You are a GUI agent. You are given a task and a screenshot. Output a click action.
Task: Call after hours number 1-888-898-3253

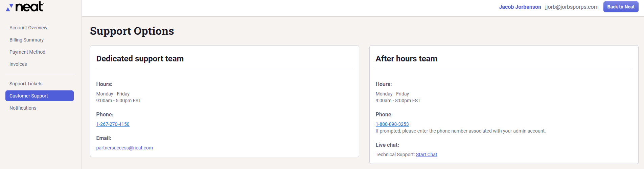pos(392,124)
